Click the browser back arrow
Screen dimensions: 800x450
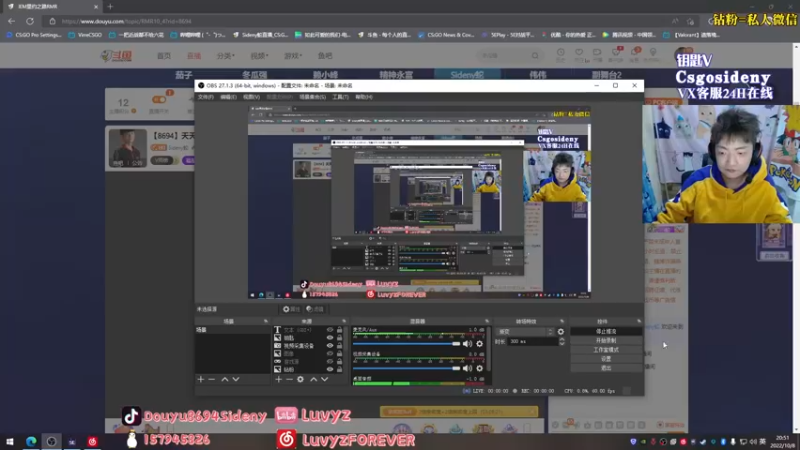11,21
